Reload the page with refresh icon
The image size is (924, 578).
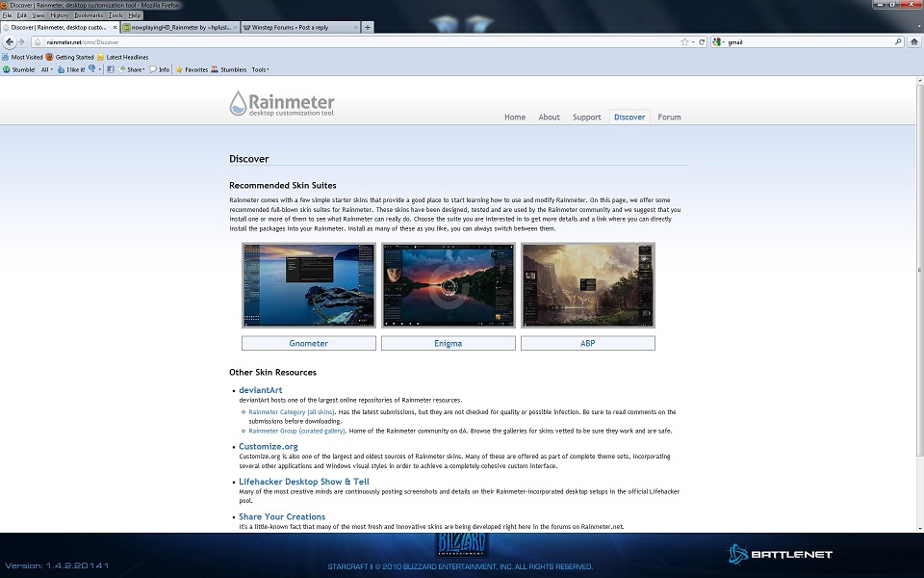click(x=702, y=42)
